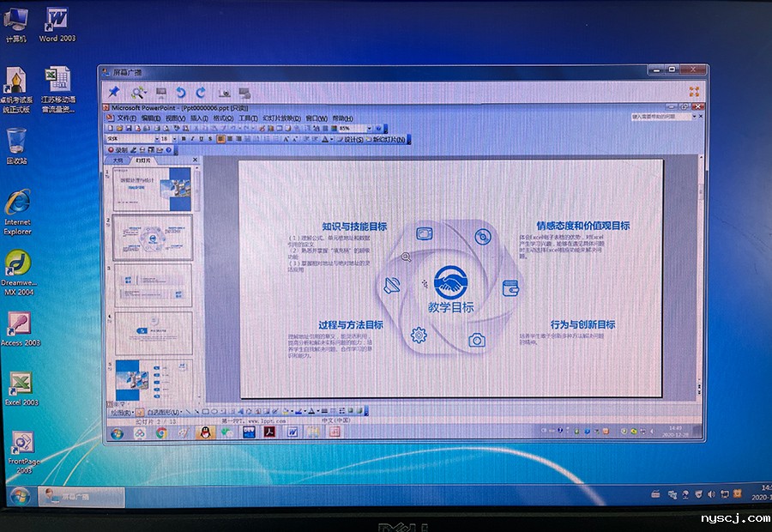The width and height of the screenshot is (772, 532).
Task: Switch to the 大纲 outline tab
Action: coord(116,160)
